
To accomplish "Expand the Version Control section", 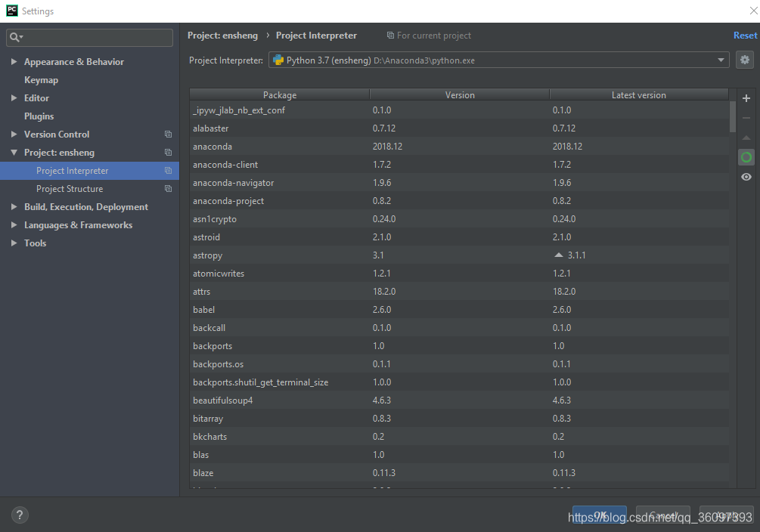I will pyautogui.click(x=14, y=135).
